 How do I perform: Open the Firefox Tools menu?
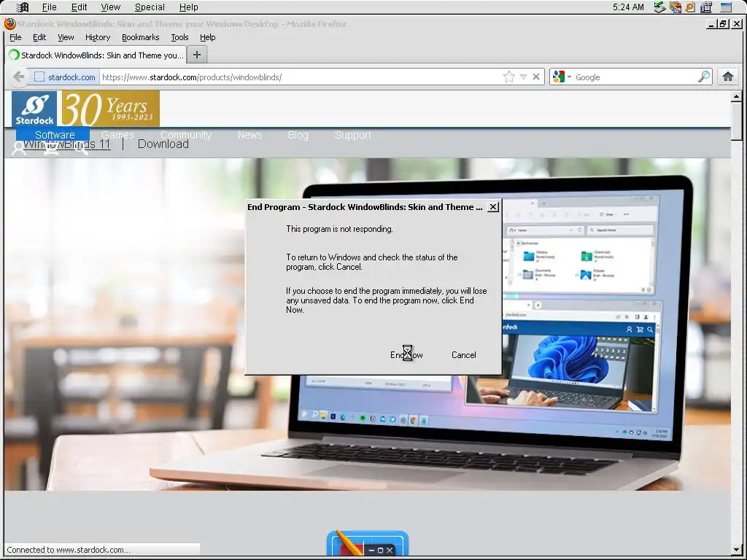point(179,37)
